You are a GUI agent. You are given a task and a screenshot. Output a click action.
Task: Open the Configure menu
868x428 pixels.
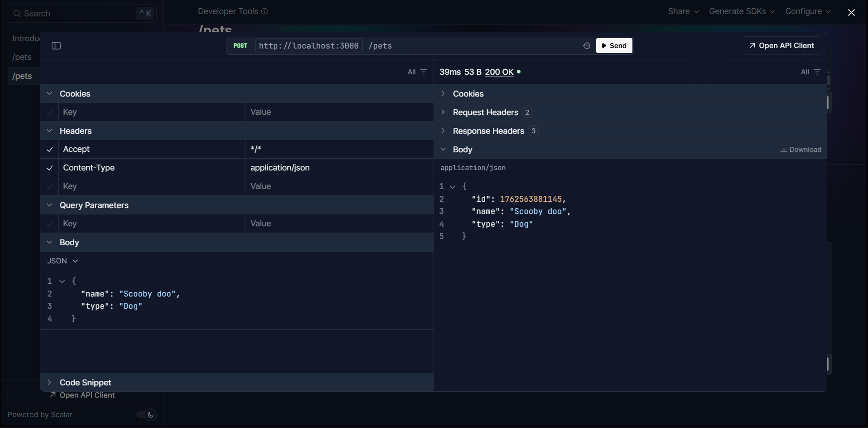point(808,11)
